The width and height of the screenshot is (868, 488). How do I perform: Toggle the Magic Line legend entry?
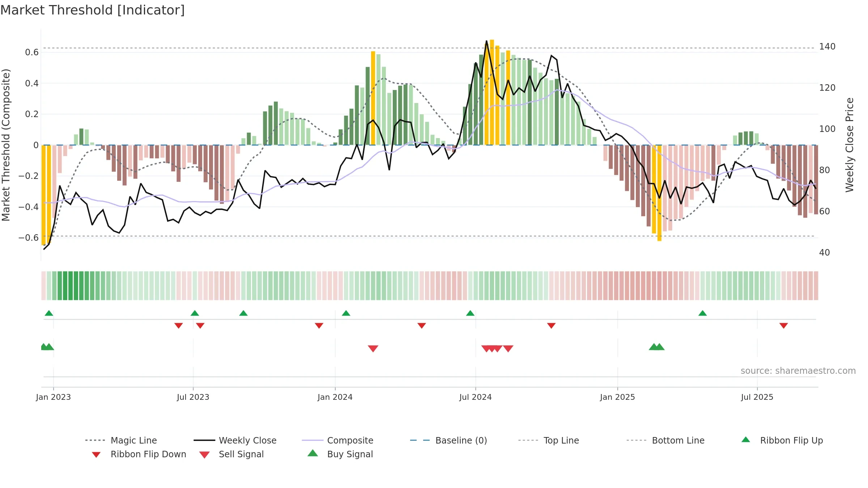(x=121, y=440)
